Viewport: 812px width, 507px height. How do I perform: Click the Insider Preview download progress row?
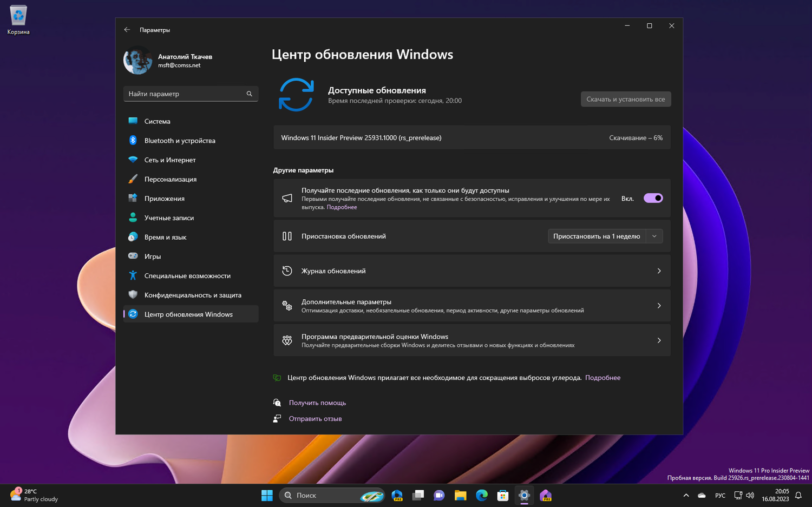471,137
